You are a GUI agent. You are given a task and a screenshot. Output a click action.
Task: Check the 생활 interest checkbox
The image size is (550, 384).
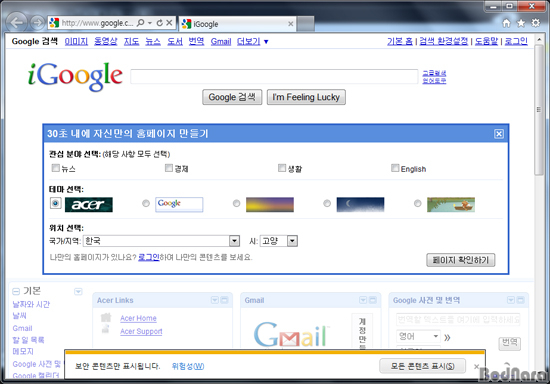pyautogui.click(x=282, y=168)
